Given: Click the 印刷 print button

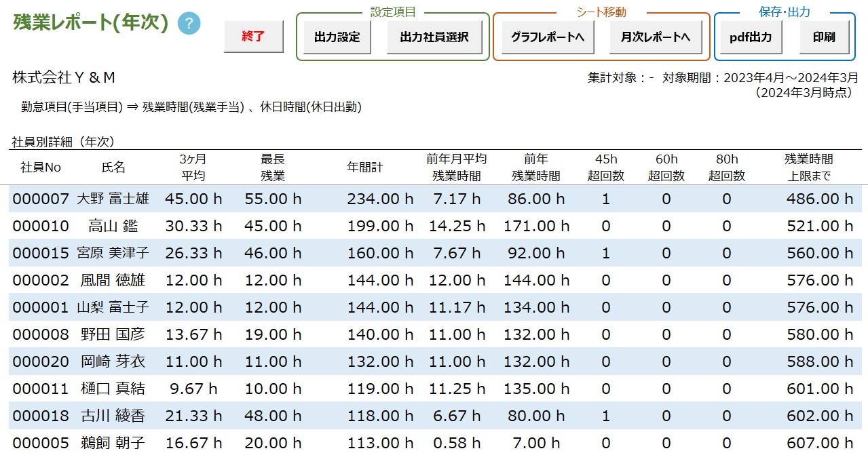Looking at the screenshot, I should click(x=824, y=37).
